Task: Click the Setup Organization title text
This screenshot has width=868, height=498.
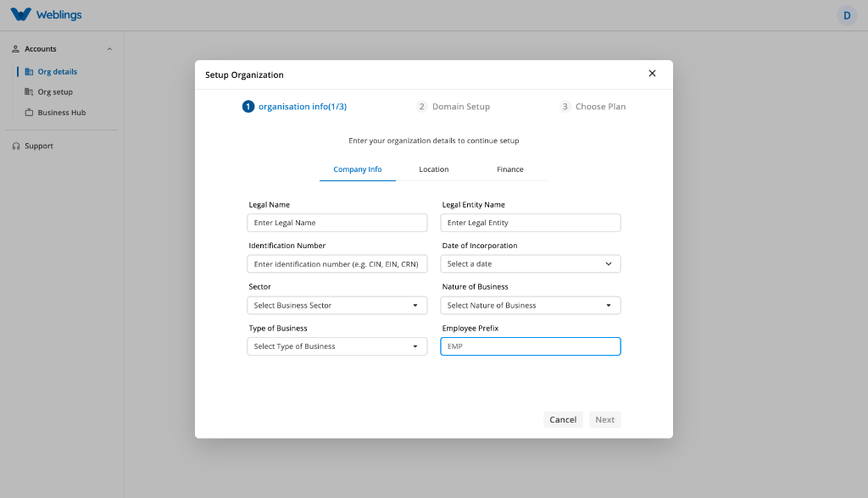Action: [x=244, y=75]
